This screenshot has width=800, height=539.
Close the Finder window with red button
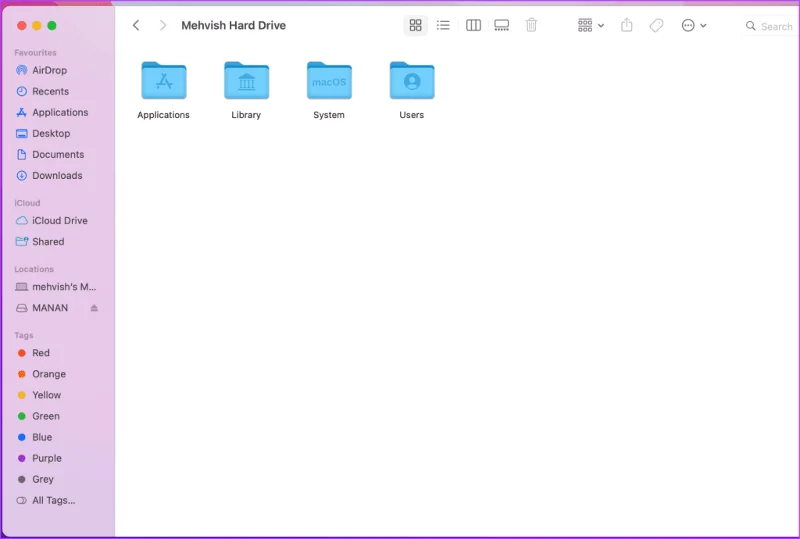[x=22, y=26]
